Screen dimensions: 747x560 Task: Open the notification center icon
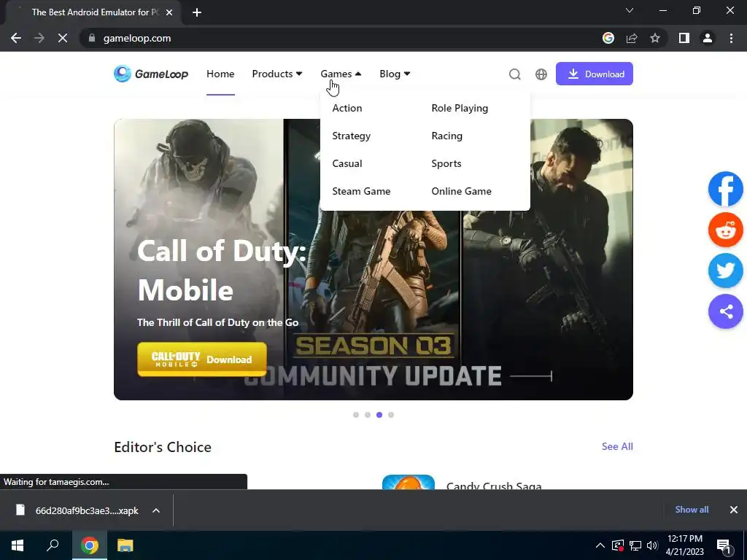pyautogui.click(x=724, y=545)
